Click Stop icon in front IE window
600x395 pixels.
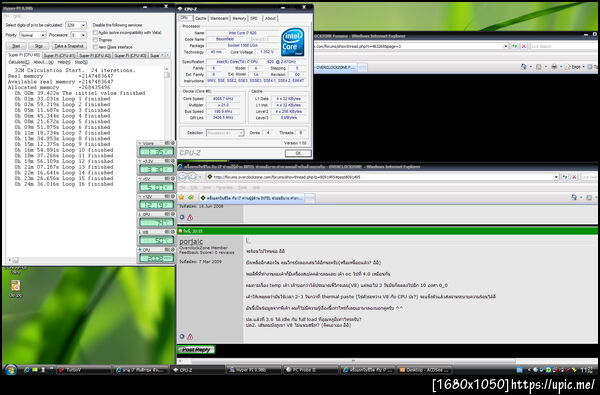pos(574,177)
